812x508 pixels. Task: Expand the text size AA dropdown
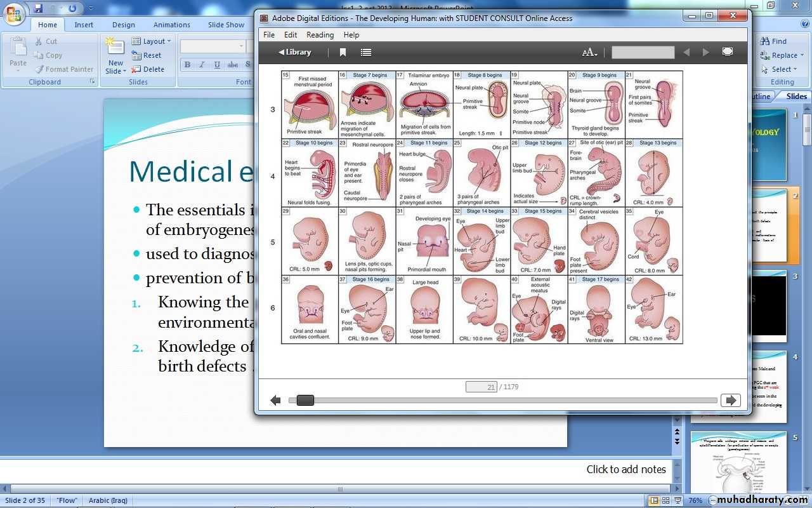click(x=589, y=53)
